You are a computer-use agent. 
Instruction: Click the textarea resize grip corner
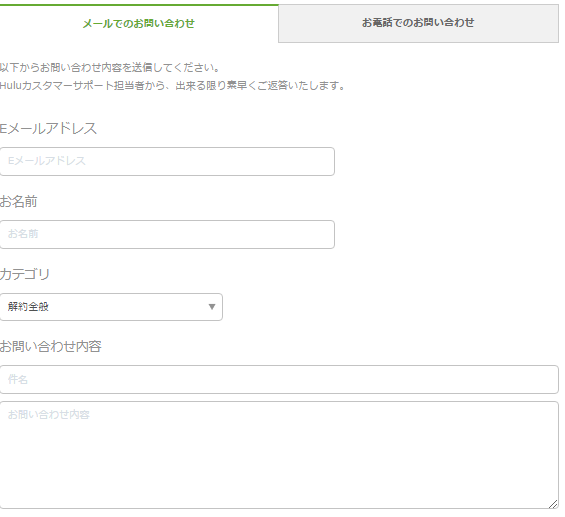(553, 504)
